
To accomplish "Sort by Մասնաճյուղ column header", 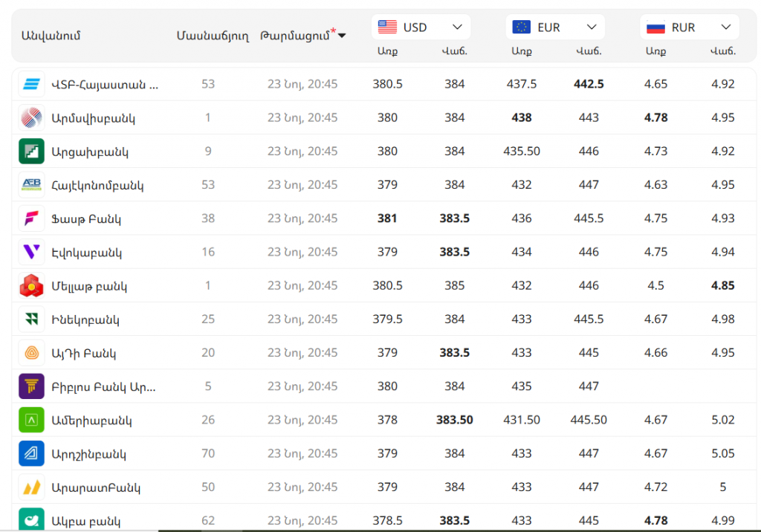I will pyautogui.click(x=213, y=36).
